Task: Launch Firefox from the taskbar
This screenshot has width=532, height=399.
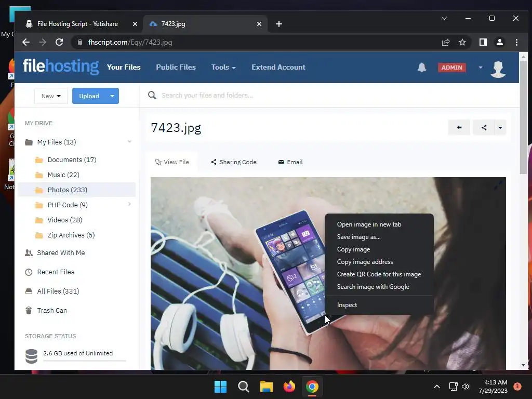Action: tap(289, 387)
